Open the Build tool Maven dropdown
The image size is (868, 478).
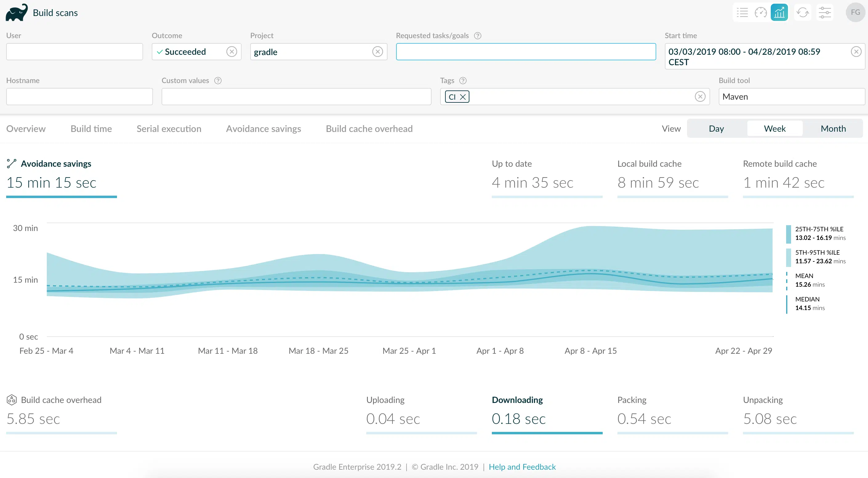coord(792,97)
